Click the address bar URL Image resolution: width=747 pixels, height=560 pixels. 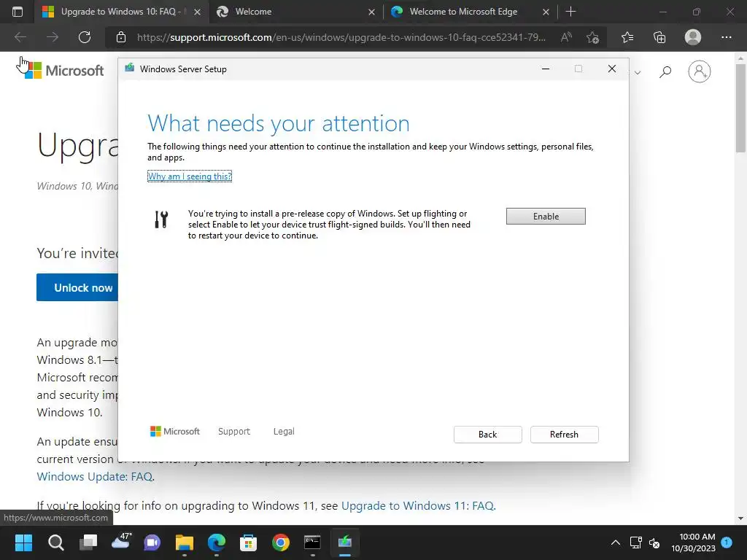coord(341,37)
